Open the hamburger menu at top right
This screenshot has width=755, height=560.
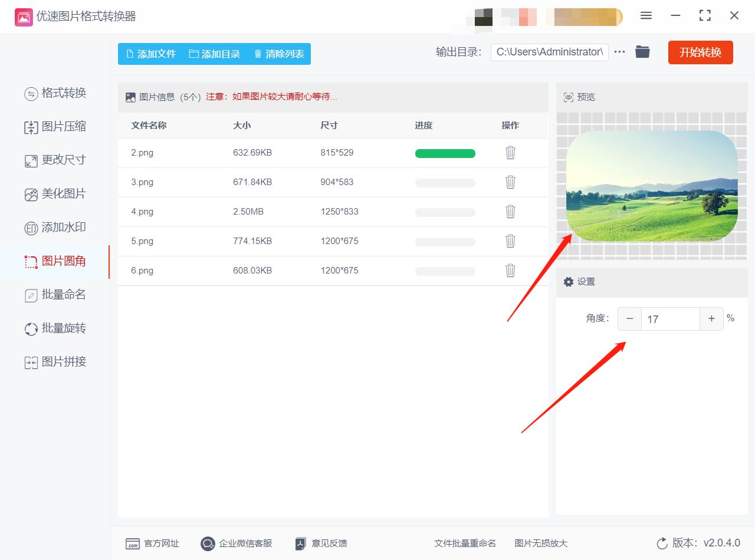click(x=646, y=16)
